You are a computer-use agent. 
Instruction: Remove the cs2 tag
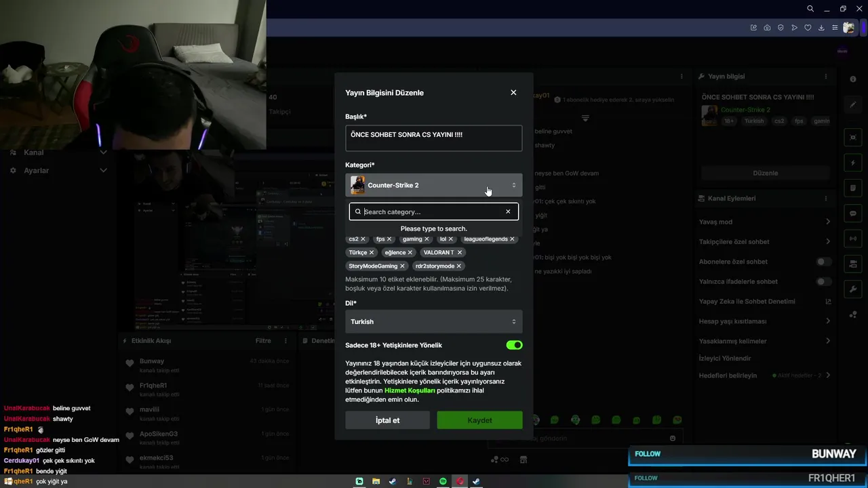363,239
